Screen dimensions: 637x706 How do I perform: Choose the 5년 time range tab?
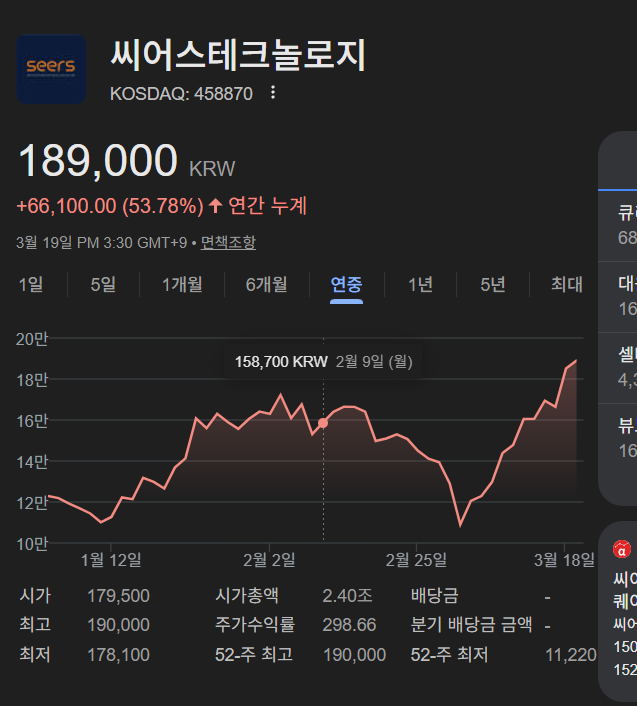point(492,285)
